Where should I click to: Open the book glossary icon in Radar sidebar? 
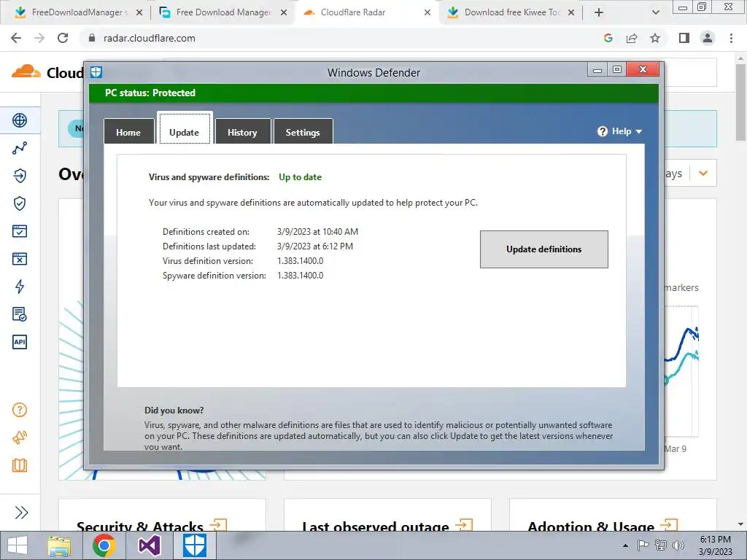(20, 465)
